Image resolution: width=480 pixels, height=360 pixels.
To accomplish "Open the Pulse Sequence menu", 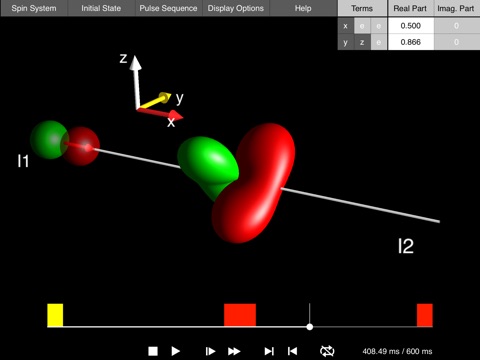I will pos(168,8).
